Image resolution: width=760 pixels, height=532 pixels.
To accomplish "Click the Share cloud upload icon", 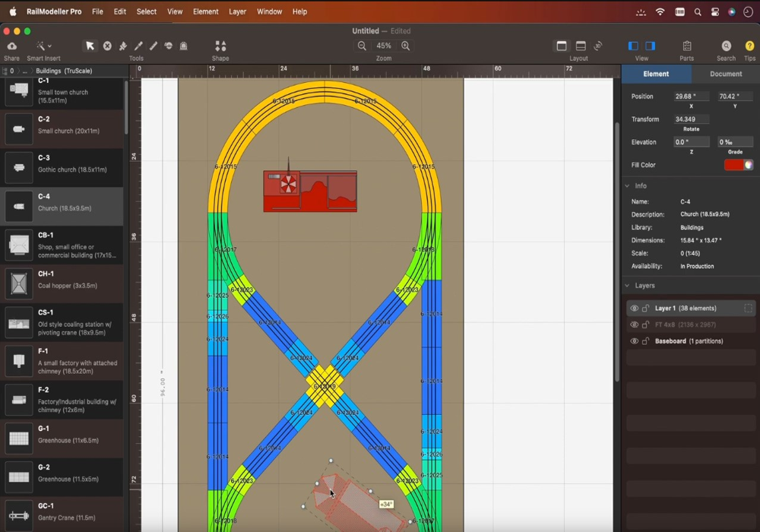I will (11, 46).
